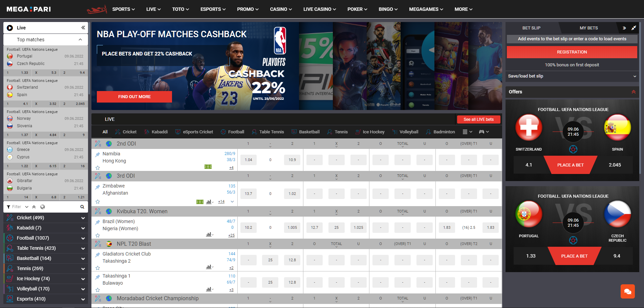Open statistics chart for Zimbabwe vs Afghanistan

(210, 202)
